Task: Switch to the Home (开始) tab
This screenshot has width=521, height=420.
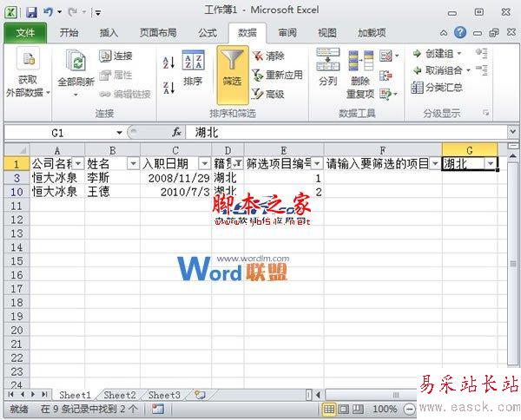Action: [69, 33]
